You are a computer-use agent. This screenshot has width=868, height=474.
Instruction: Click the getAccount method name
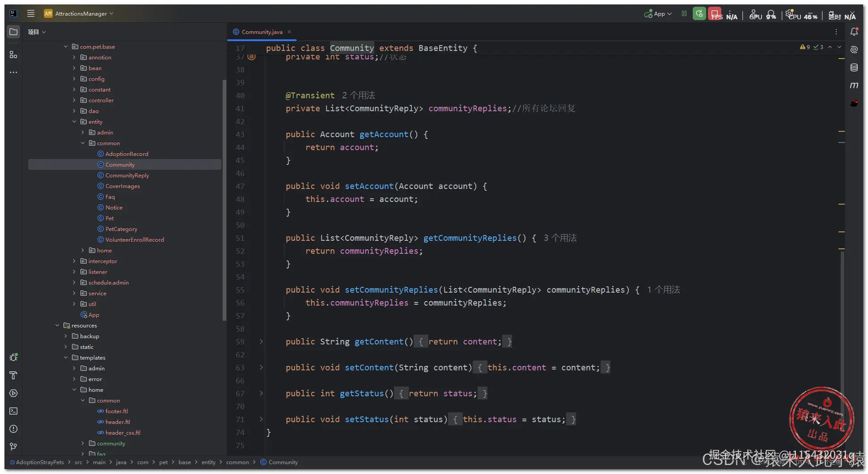coord(384,134)
